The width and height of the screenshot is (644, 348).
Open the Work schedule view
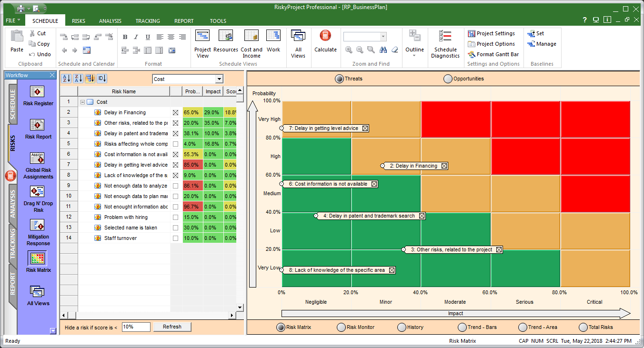[273, 41]
